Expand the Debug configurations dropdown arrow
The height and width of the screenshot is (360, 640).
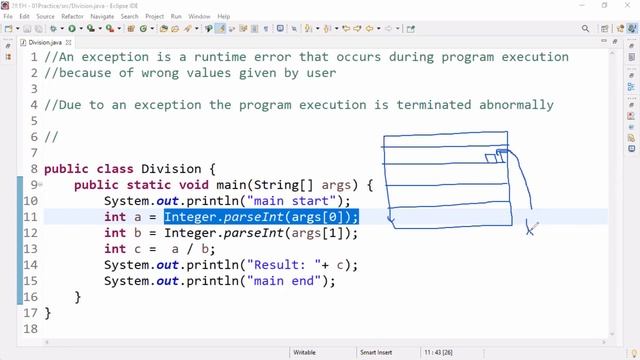click(x=62, y=29)
